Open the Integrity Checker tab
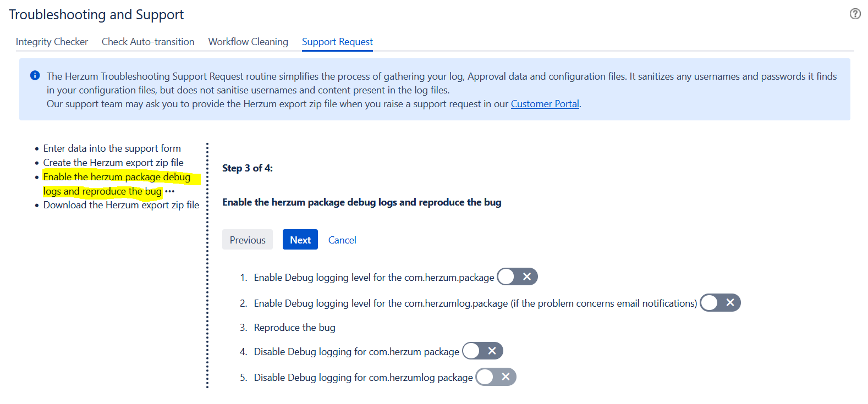The height and width of the screenshot is (404, 868). click(x=52, y=42)
